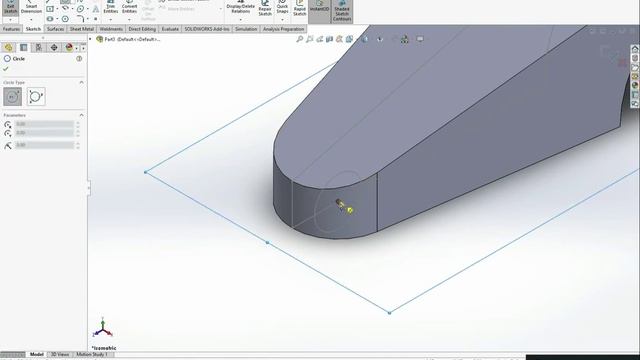Click Zoom to Fit in view toolbar
This screenshot has height=360, width=640.
click(300, 39)
